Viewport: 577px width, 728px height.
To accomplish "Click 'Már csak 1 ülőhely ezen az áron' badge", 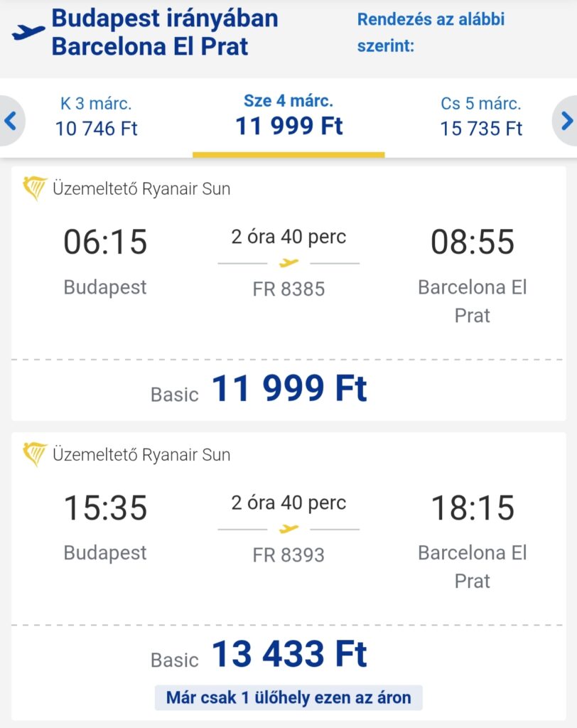I will click(288, 697).
